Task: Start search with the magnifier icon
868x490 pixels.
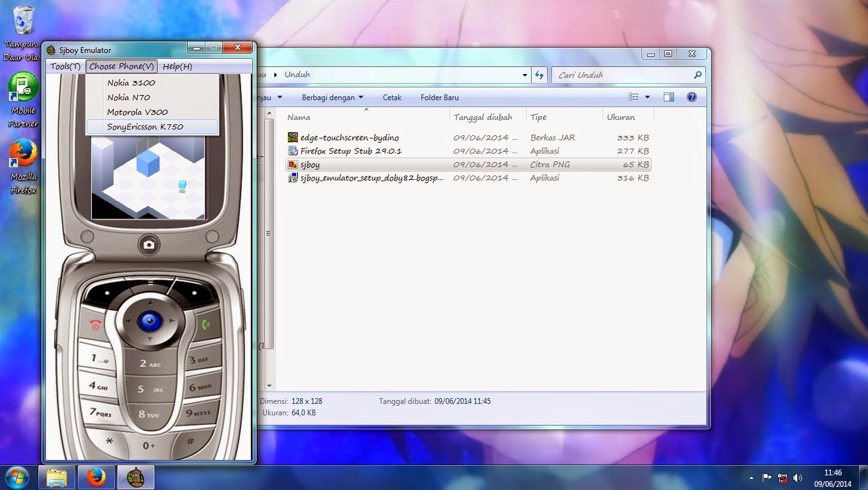Action: (x=698, y=75)
